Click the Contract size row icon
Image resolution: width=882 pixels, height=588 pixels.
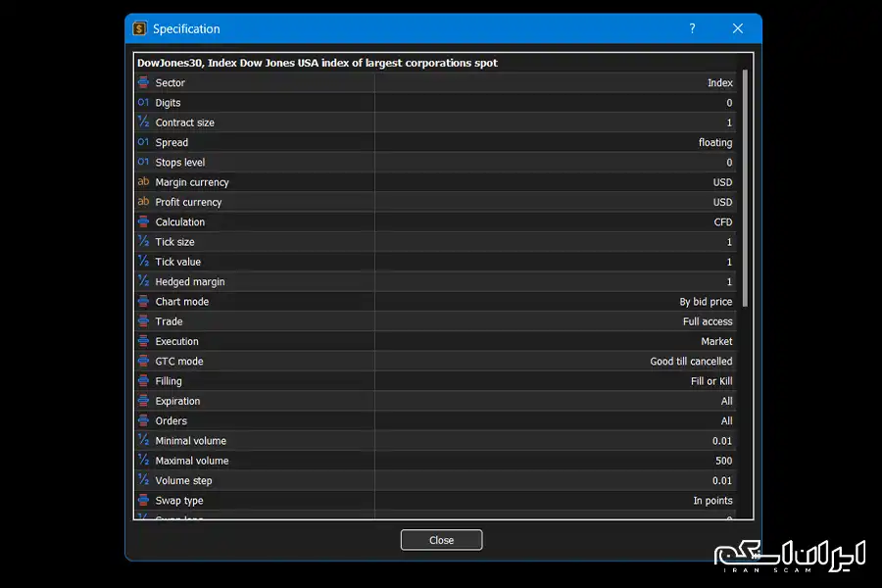pyautogui.click(x=143, y=122)
